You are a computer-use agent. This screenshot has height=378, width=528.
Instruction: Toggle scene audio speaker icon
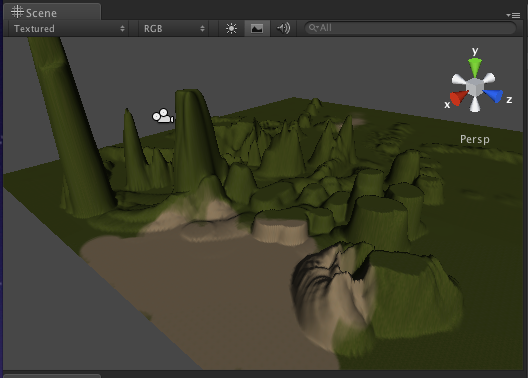283,29
